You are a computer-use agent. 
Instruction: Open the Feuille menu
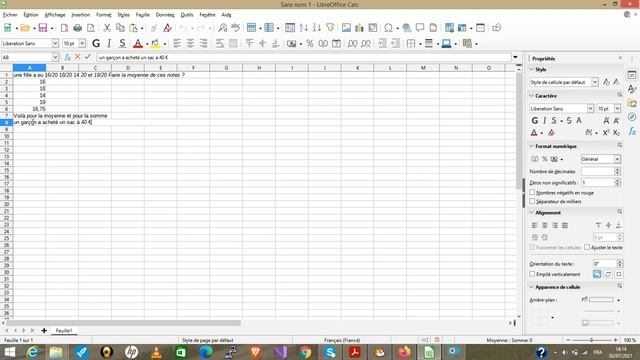pos(142,15)
